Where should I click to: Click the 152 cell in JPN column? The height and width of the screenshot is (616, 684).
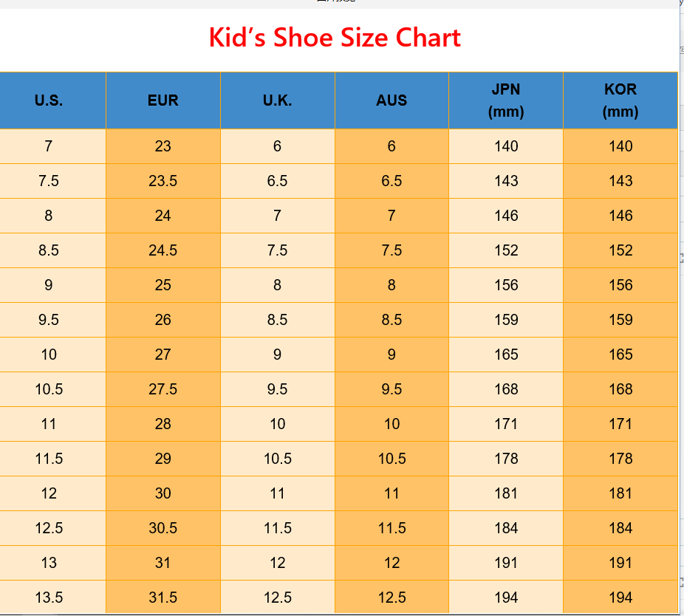[506, 250]
